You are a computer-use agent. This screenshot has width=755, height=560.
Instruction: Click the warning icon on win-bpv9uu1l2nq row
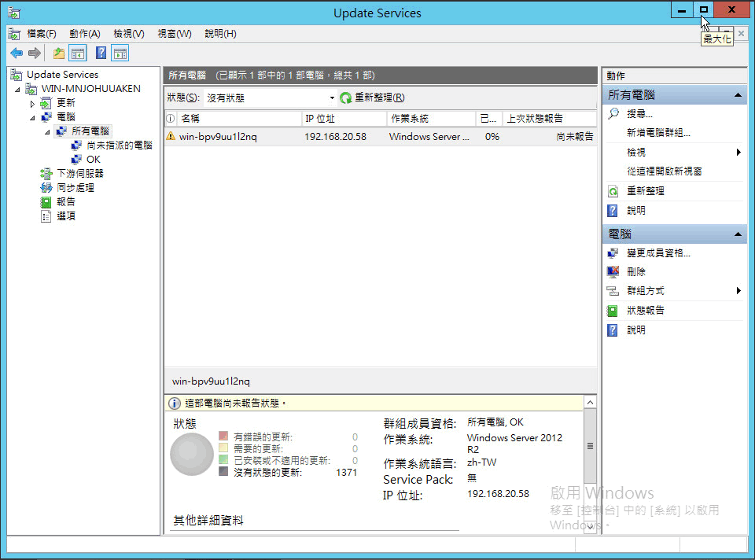[x=171, y=136]
